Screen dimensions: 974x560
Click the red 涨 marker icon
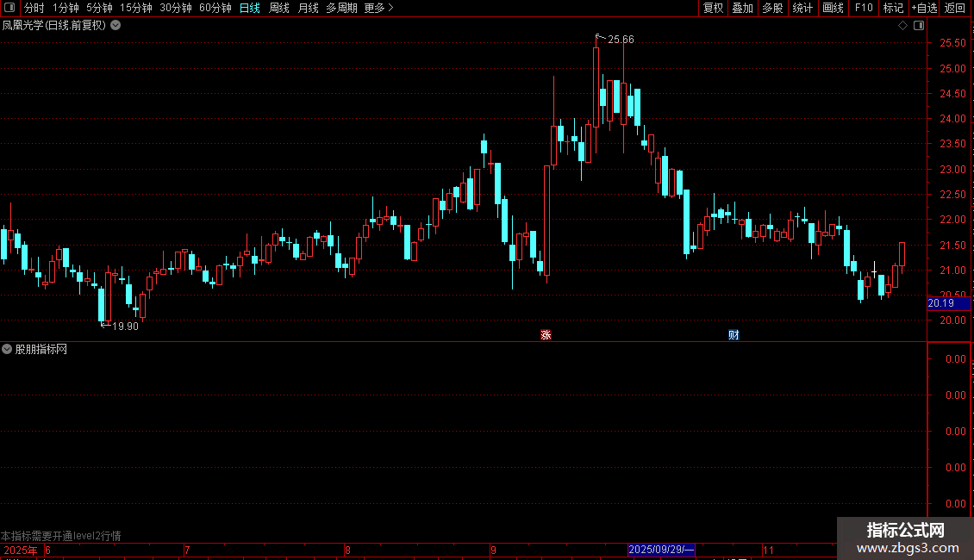(546, 334)
